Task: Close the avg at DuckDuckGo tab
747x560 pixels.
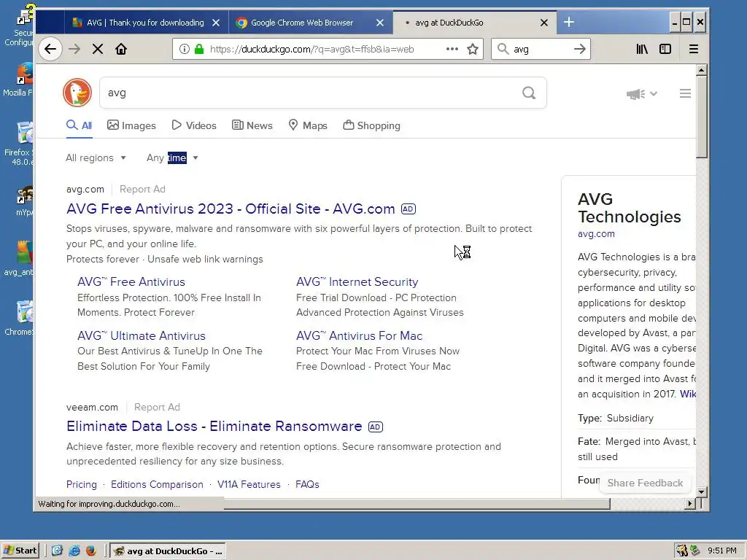Action: tap(544, 23)
